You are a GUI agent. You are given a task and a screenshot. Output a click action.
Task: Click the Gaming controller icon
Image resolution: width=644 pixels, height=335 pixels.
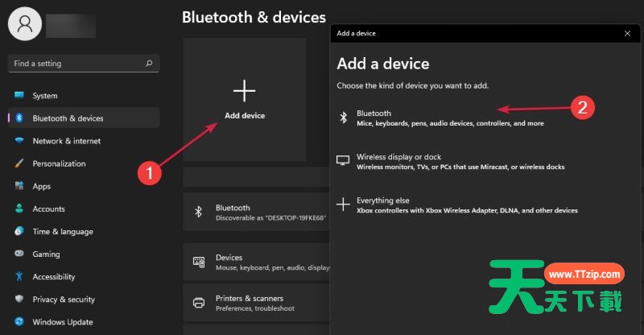[x=19, y=254]
